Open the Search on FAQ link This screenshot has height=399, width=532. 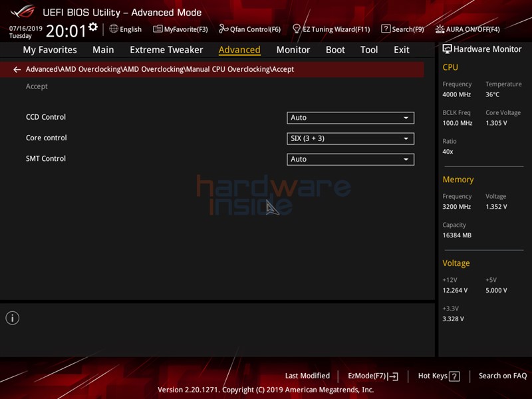click(503, 376)
